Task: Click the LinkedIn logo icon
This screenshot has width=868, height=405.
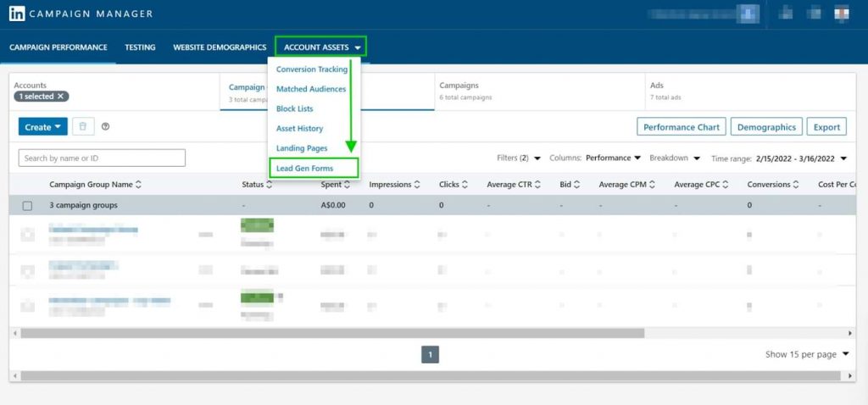Action: coord(17,14)
